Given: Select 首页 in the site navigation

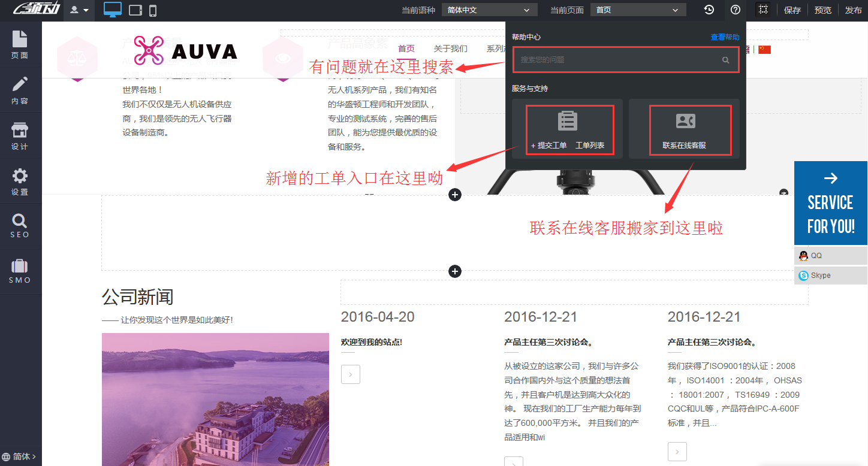Looking at the screenshot, I should click(406, 49).
